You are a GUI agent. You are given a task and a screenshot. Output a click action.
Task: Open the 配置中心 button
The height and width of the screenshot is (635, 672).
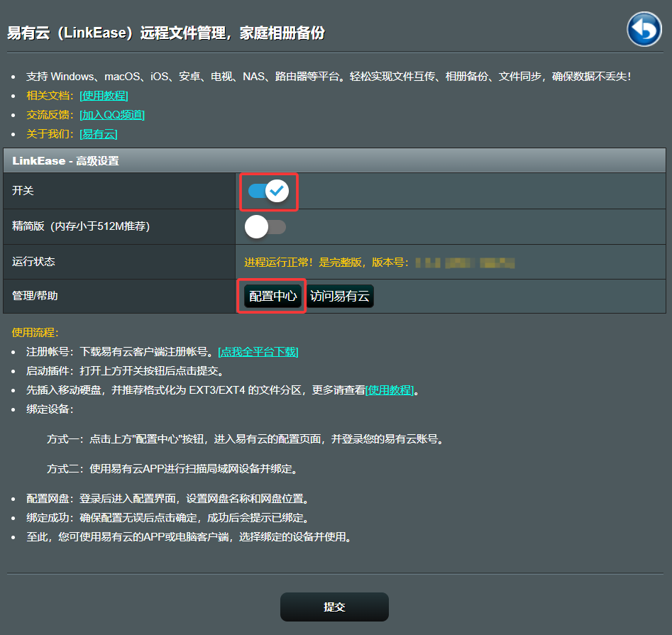coord(272,296)
